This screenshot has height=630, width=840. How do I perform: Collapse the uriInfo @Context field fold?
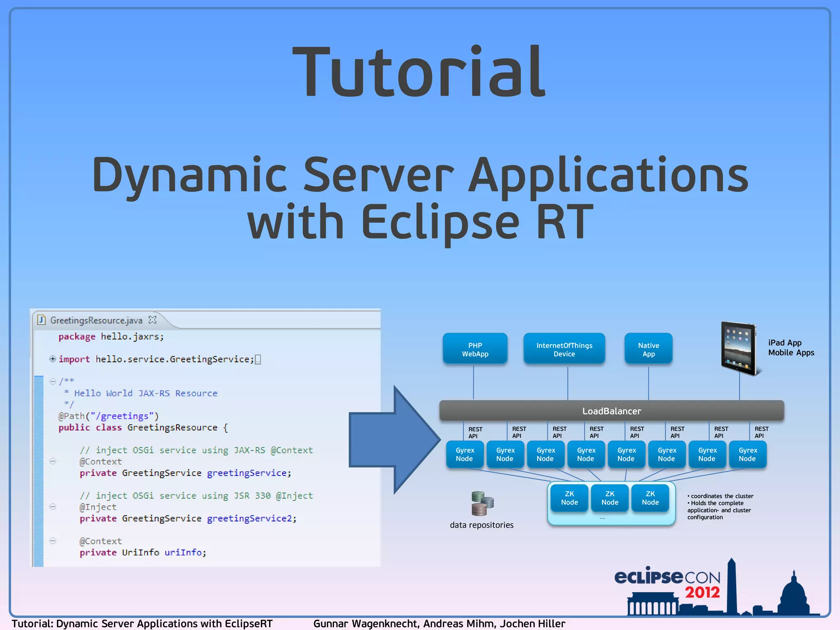[52, 541]
